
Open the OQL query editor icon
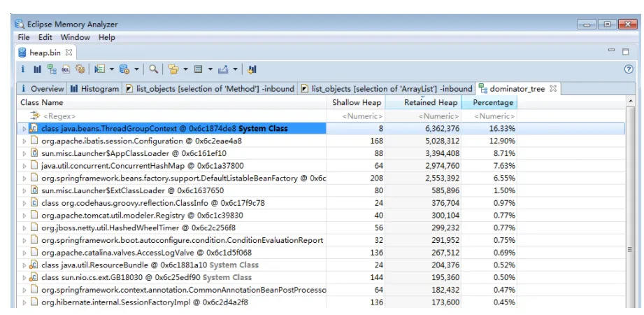(66, 69)
